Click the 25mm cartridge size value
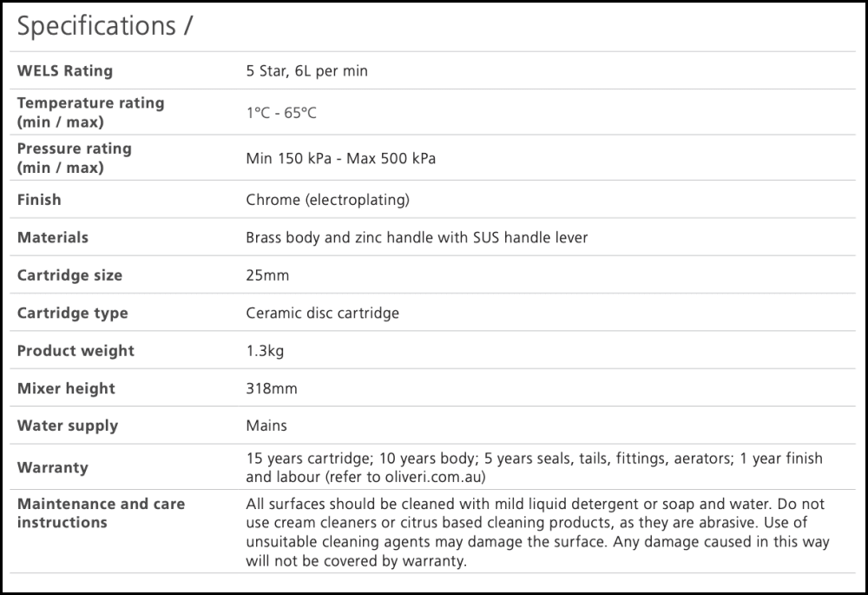Image resolution: width=868 pixels, height=595 pixels. 267,275
